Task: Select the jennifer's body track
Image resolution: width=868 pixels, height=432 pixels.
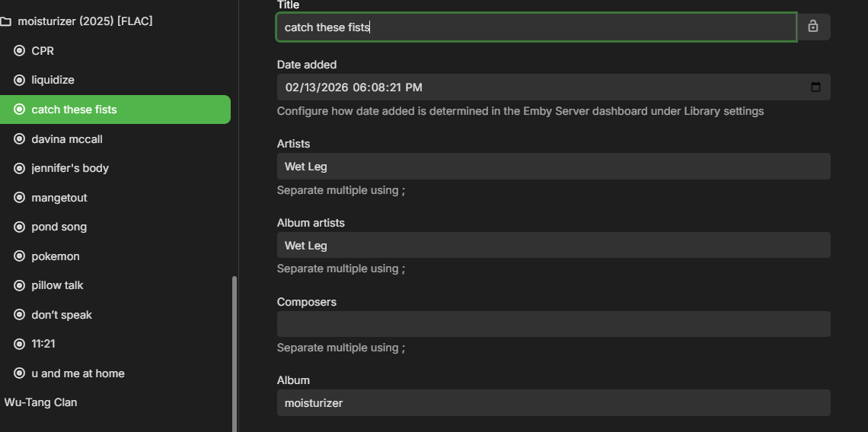Action: tap(70, 168)
